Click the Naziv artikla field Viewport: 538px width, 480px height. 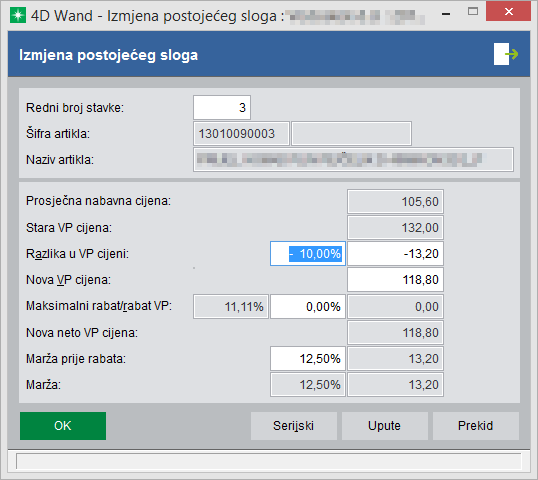click(353, 160)
